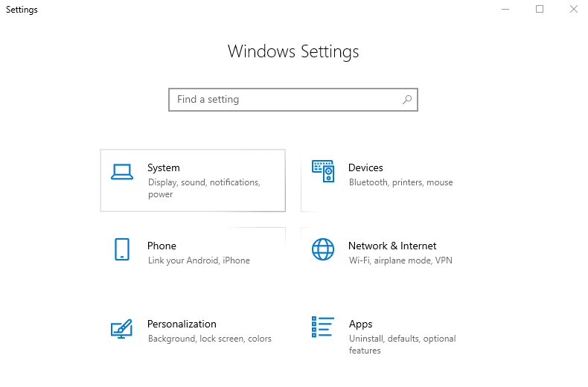
Task: Click 'Bluetooth, printers, mouse' description
Action: 401,182
